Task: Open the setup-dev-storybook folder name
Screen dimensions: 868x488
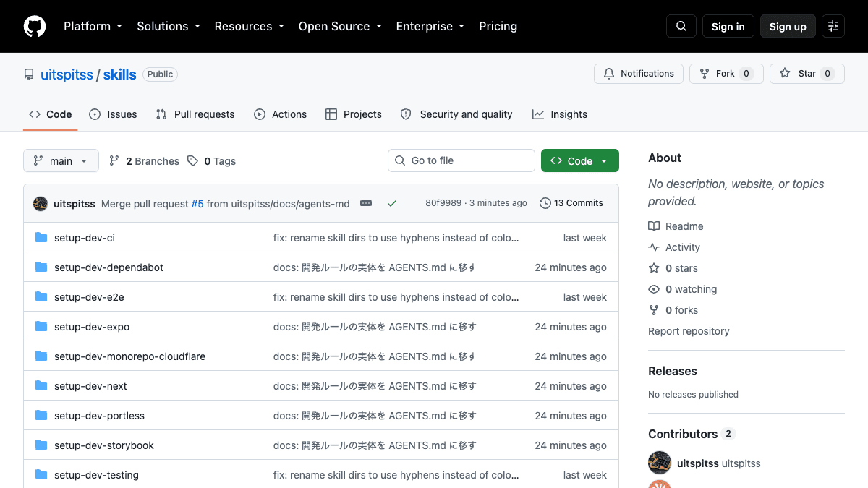Action: pyautogui.click(x=104, y=445)
